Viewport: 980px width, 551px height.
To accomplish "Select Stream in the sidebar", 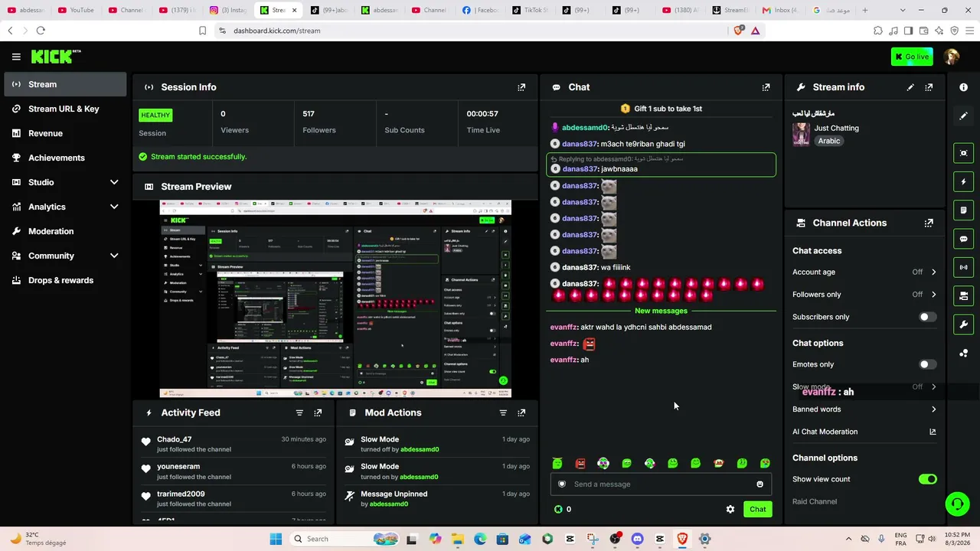I will [65, 84].
